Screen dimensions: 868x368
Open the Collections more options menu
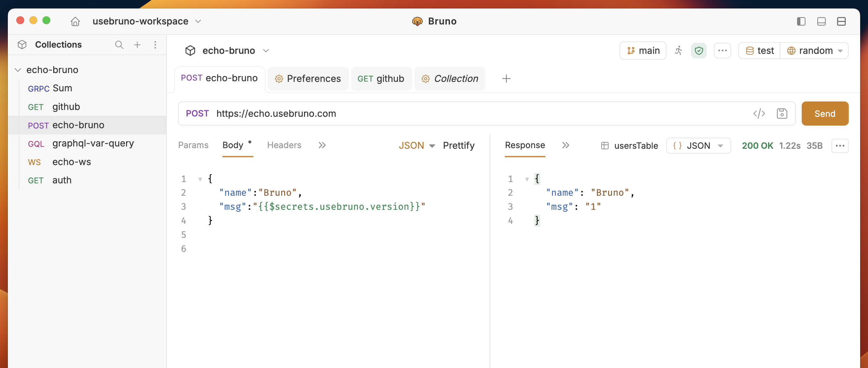pos(155,45)
